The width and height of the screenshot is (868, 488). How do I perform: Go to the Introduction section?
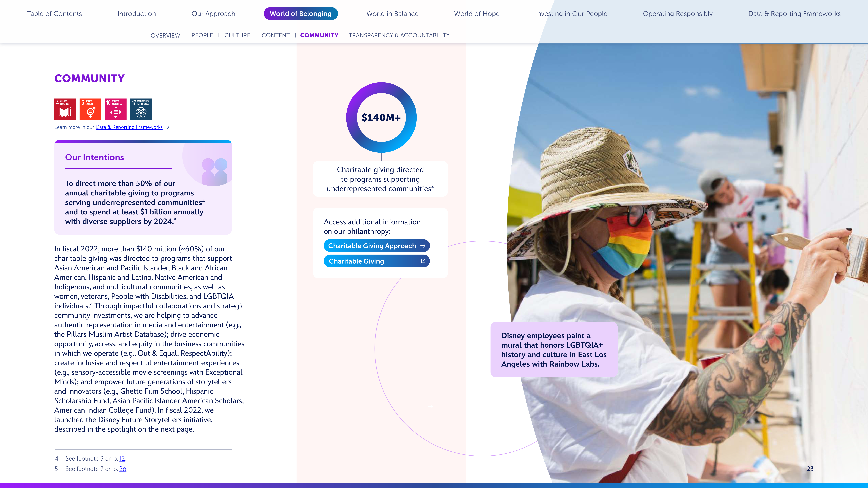tap(137, 14)
